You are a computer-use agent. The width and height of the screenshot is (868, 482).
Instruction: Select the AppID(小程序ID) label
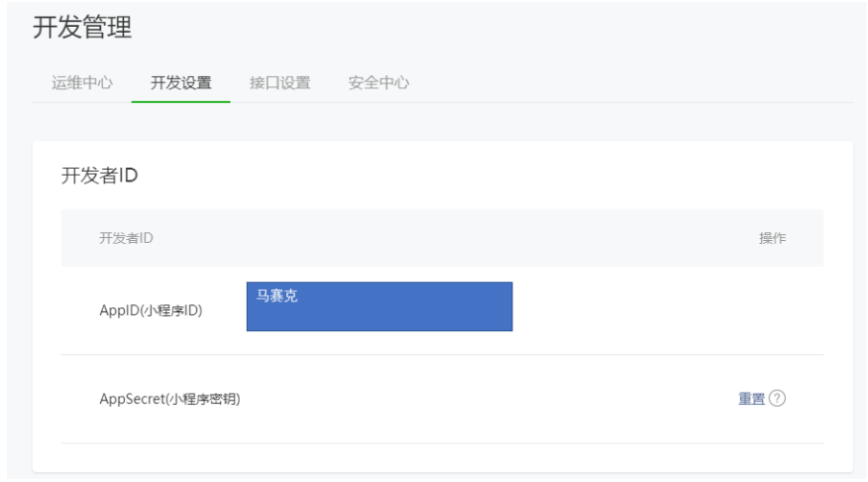tap(151, 310)
